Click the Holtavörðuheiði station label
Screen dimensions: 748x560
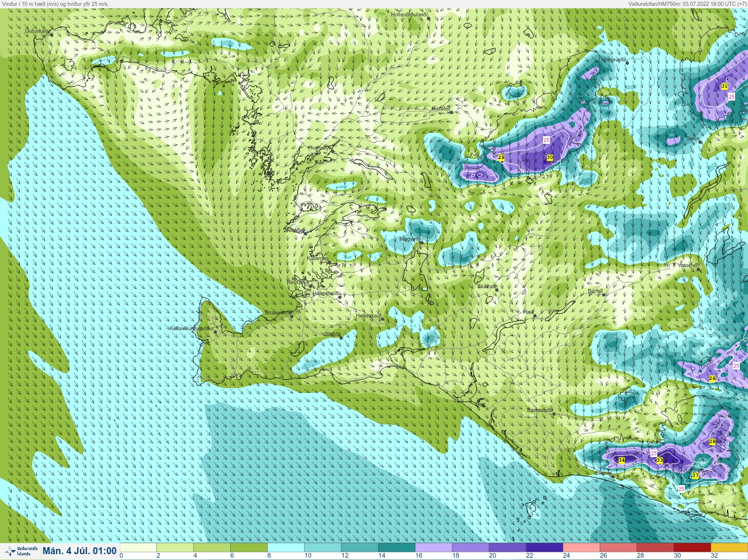[x=410, y=14]
